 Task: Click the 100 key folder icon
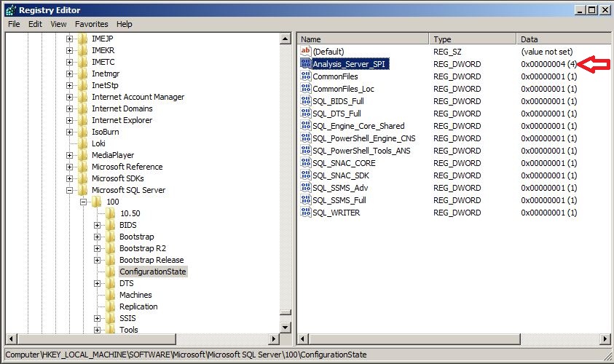(x=97, y=202)
